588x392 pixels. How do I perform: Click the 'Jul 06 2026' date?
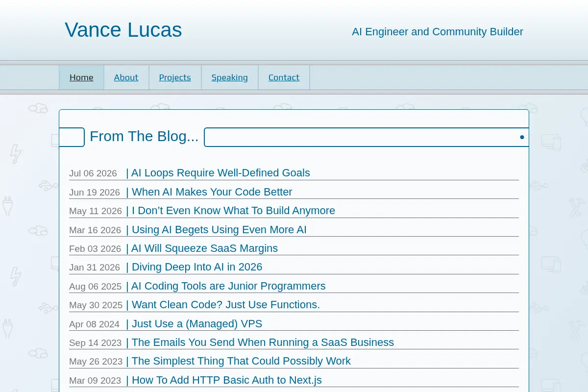[x=93, y=173]
